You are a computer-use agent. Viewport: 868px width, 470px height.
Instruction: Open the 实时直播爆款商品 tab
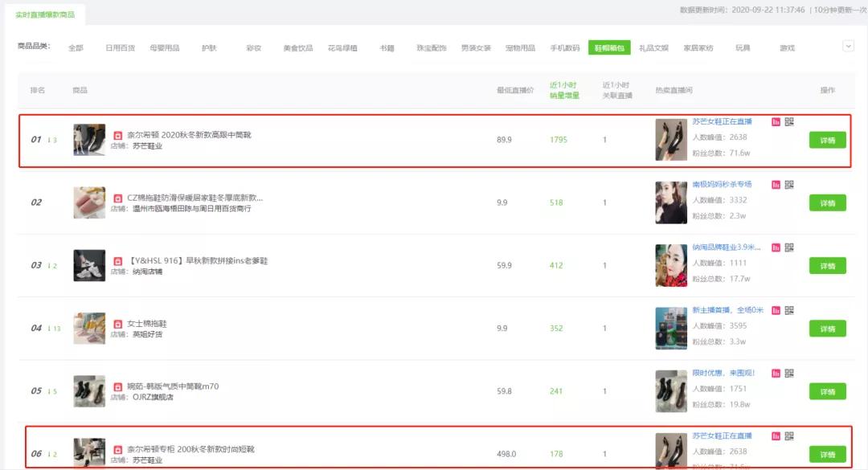point(45,14)
